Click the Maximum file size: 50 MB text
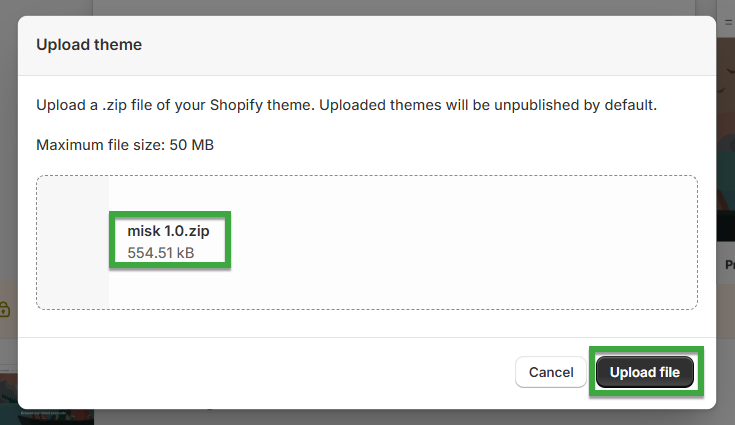The image size is (735, 425). [125, 145]
